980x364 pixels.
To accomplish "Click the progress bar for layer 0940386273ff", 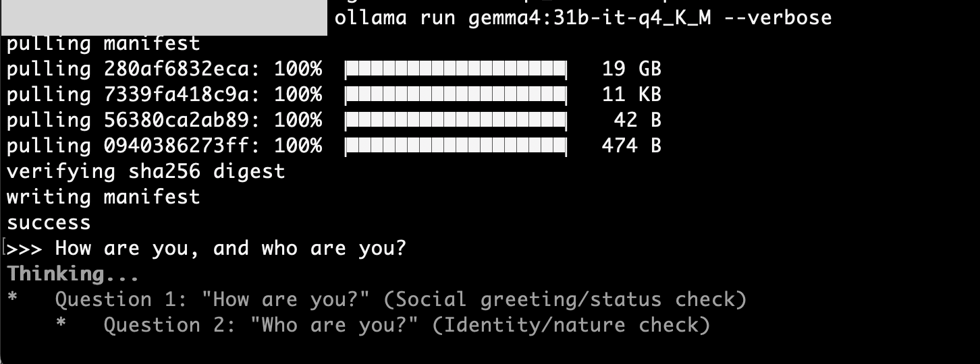I will tap(456, 146).
